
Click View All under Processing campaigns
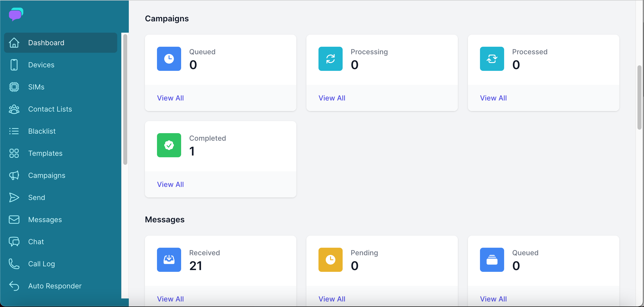pyautogui.click(x=332, y=98)
